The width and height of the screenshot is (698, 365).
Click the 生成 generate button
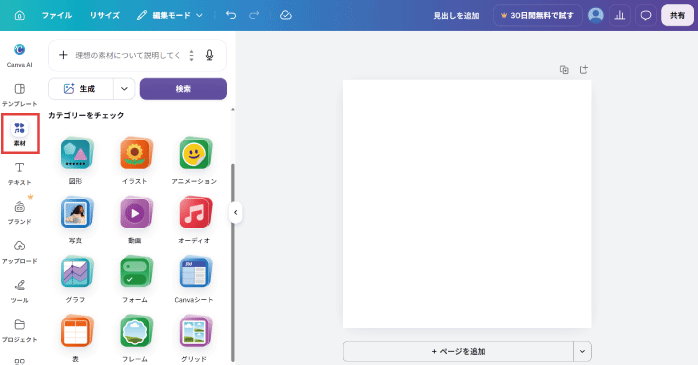[x=81, y=89]
